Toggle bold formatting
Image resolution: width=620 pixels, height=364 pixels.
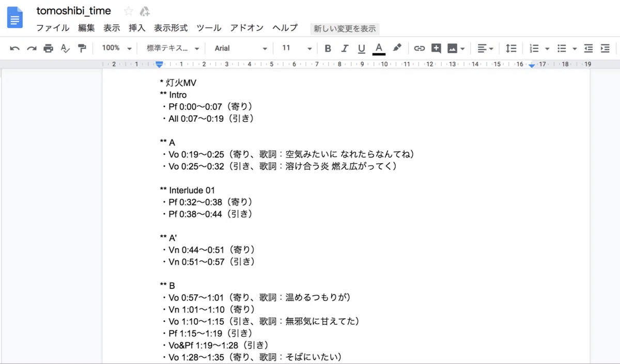click(328, 49)
